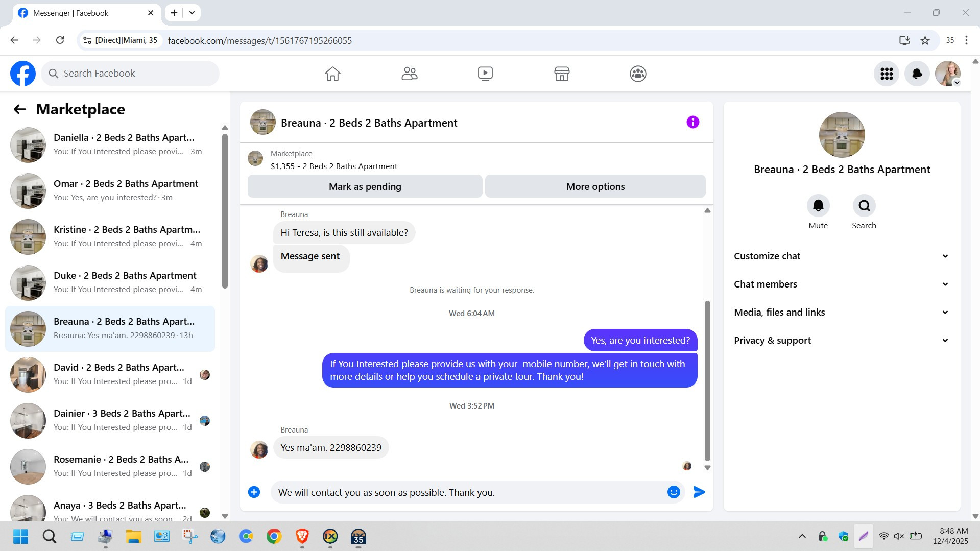Click the conversation information icon
The height and width of the screenshot is (551, 980).
(692, 122)
